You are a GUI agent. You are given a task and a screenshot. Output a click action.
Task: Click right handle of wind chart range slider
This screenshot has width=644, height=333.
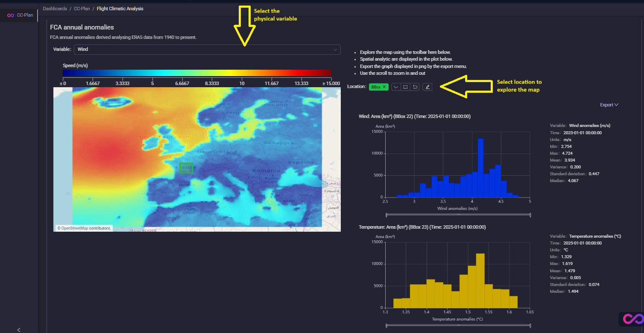pyautogui.click(x=530, y=215)
